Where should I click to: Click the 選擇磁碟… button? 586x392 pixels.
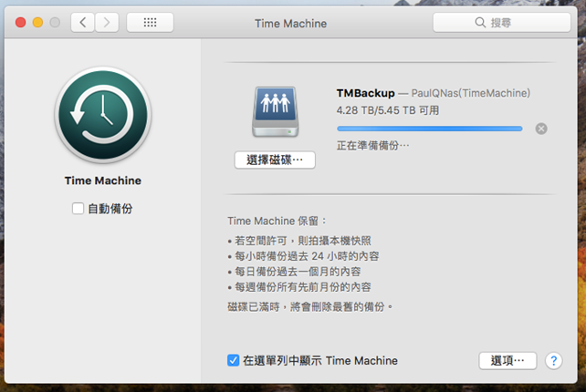275,160
